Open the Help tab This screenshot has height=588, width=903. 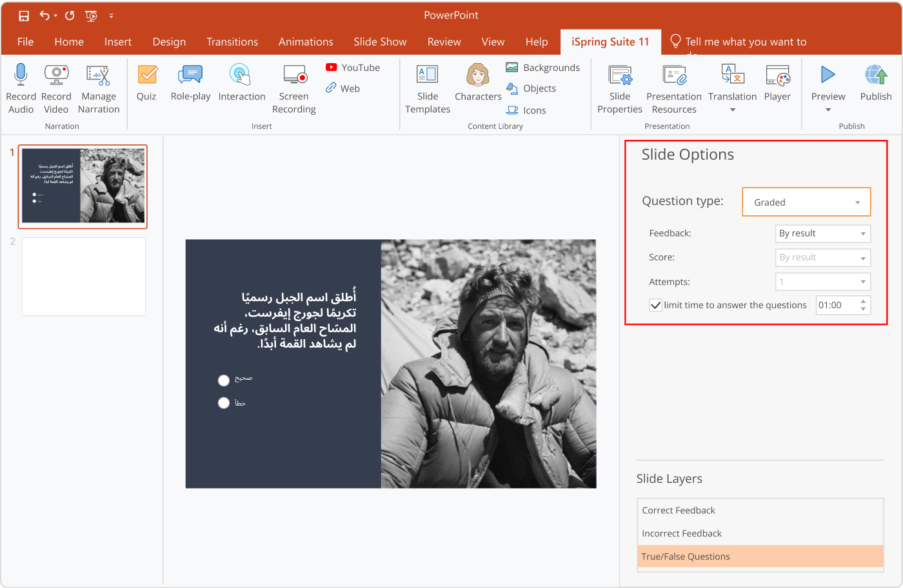coord(537,42)
